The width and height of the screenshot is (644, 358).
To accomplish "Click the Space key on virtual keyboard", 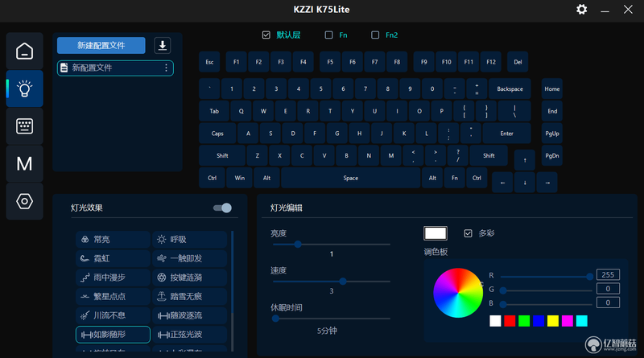I will 351,178.
